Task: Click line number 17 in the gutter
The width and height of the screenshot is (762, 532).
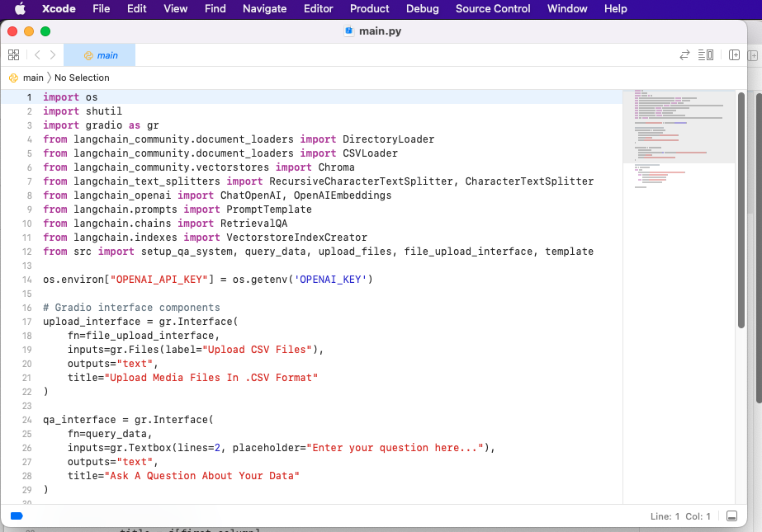Action: (26, 322)
